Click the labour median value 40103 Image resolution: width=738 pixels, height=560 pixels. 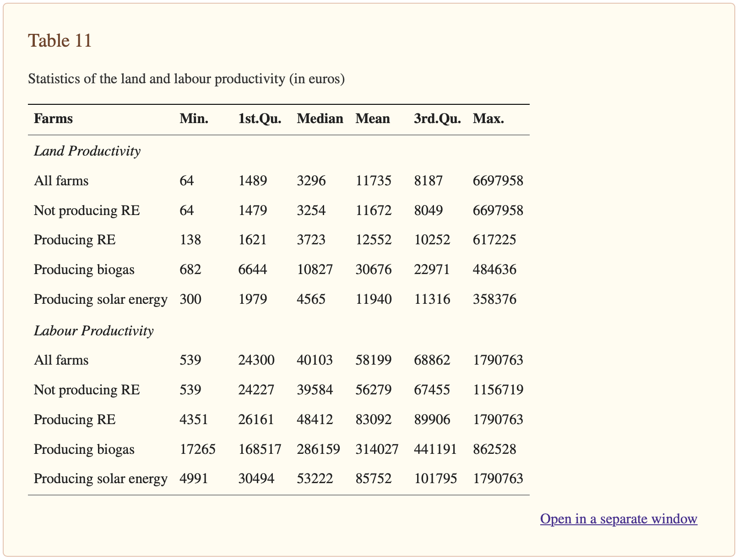pos(315,360)
